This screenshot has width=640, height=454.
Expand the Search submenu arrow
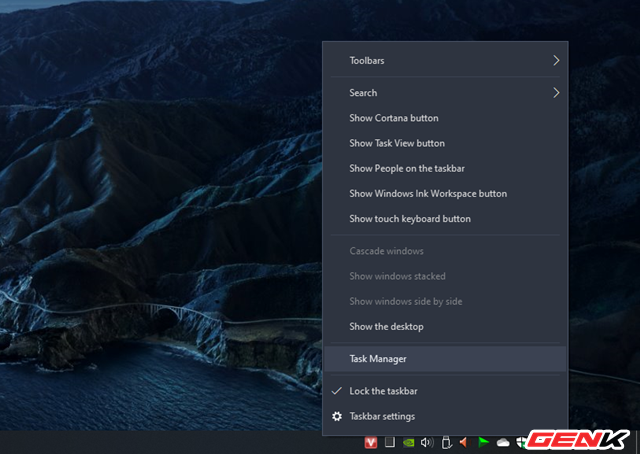556,93
